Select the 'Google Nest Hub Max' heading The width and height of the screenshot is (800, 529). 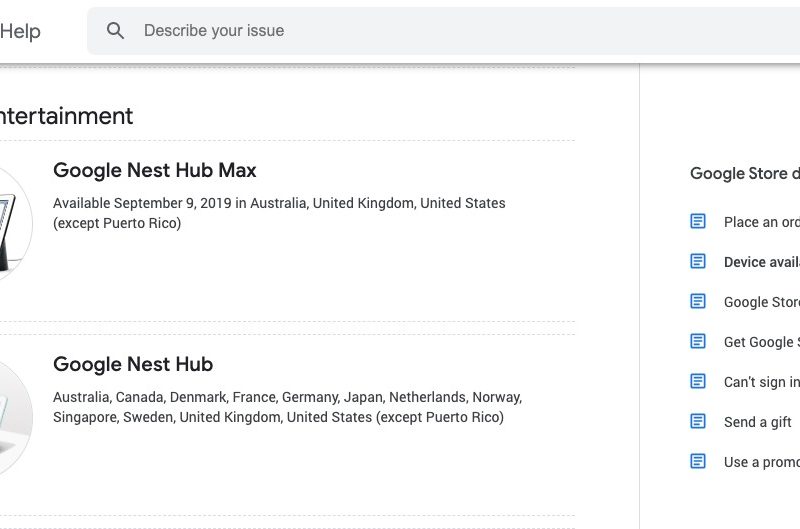point(155,170)
